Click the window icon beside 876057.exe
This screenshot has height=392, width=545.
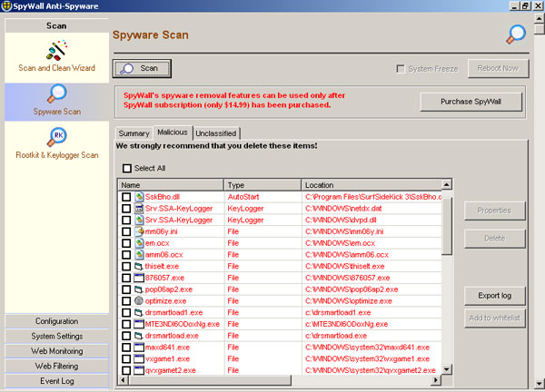139,278
